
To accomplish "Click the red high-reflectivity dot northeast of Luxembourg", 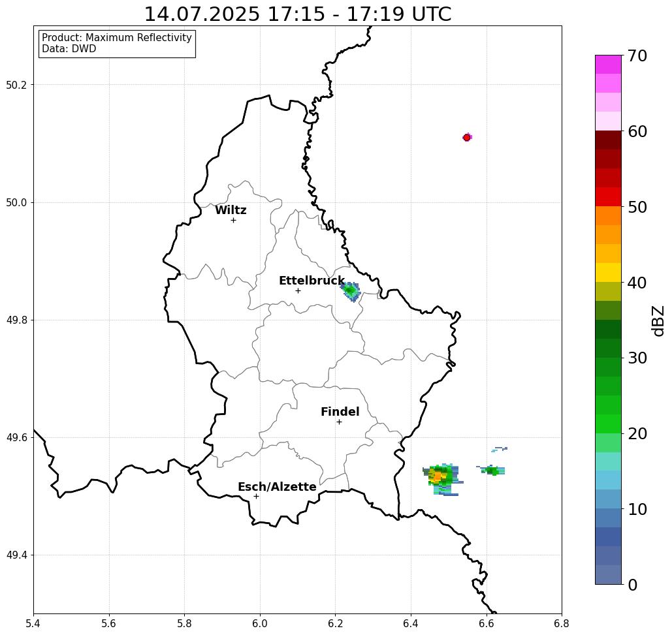I will pyautogui.click(x=467, y=138).
